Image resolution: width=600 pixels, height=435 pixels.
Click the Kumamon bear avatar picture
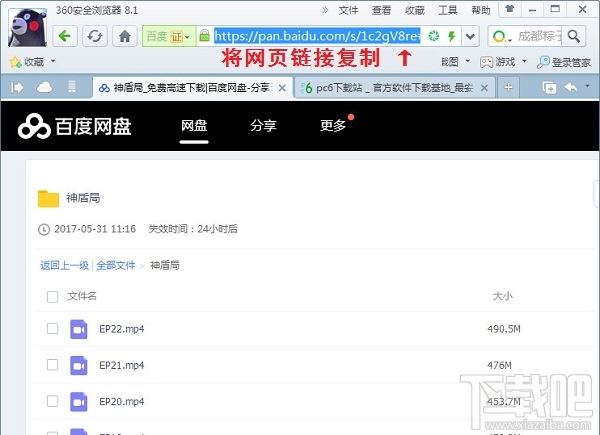tap(28, 27)
